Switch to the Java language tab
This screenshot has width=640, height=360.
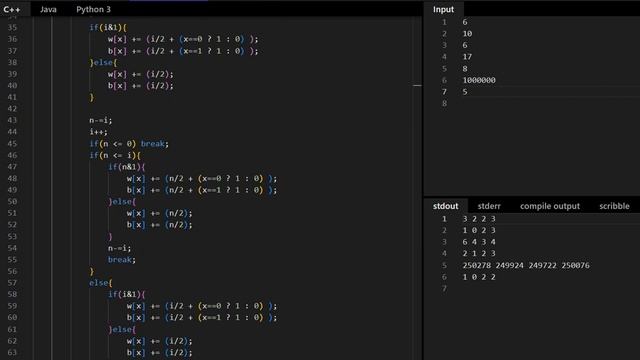[48, 9]
